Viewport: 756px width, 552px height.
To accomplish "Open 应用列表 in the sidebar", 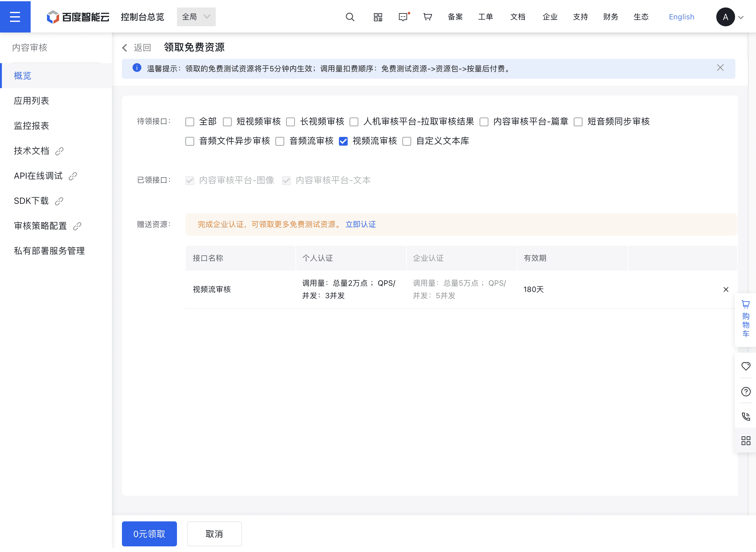I will 31,101.
